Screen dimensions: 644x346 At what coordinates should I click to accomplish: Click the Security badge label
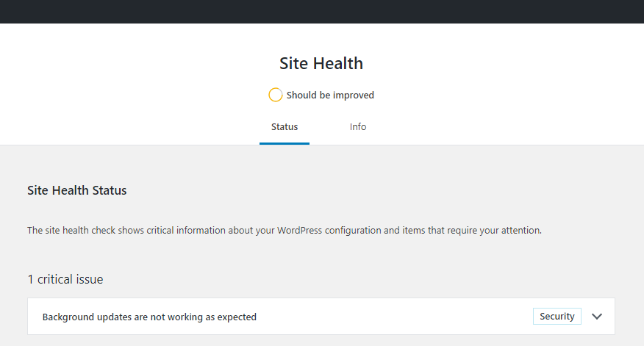point(557,317)
